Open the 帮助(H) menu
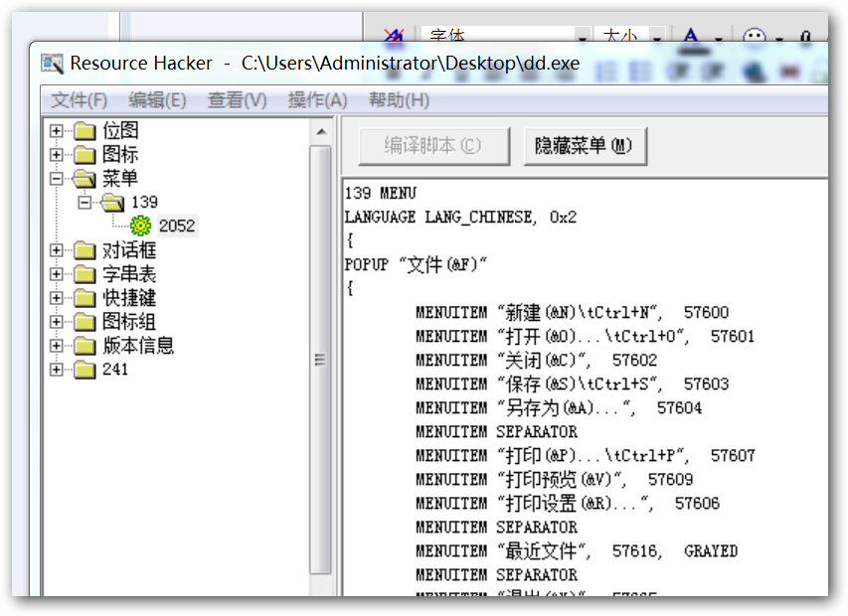Viewport: 848px width, 616px height. [399, 100]
